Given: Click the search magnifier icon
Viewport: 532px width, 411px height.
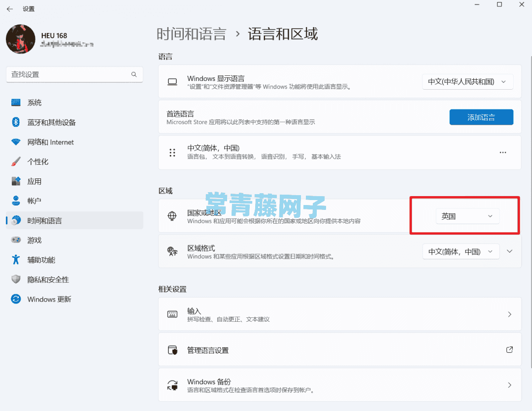Looking at the screenshot, I should tap(134, 74).
